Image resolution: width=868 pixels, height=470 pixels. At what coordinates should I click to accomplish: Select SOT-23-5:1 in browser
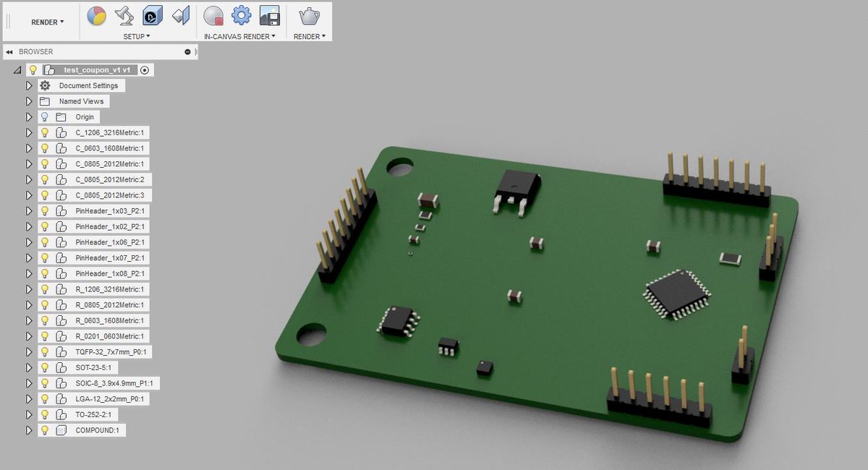[94, 367]
